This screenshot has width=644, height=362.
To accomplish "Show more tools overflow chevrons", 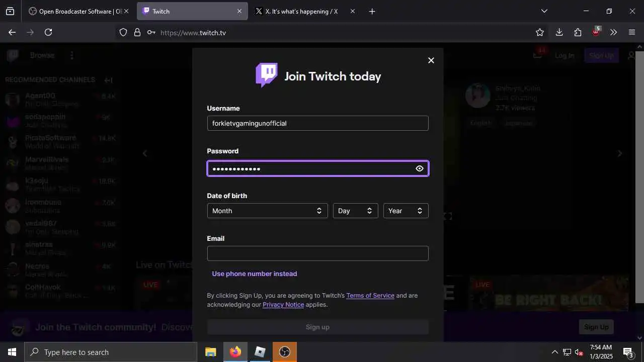I will tap(613, 32).
